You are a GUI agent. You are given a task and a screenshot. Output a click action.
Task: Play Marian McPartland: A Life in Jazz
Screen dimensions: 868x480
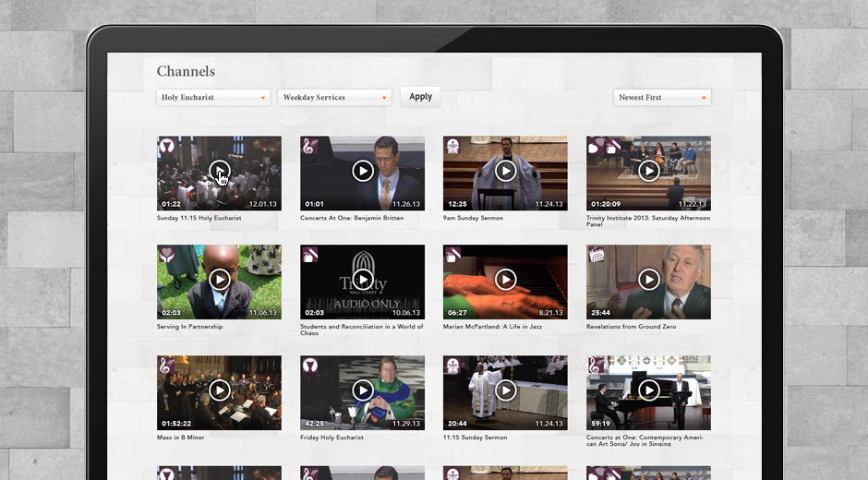click(x=505, y=279)
